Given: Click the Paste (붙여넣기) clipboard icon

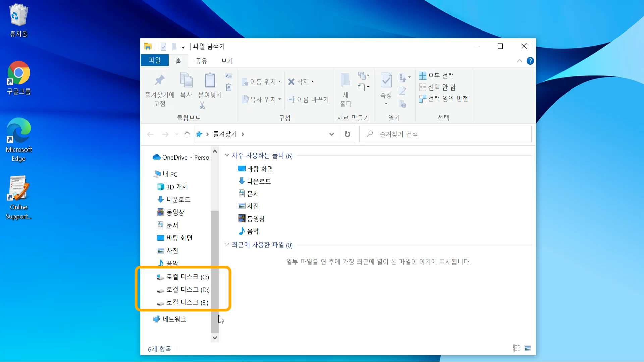Looking at the screenshot, I should 210,81.
